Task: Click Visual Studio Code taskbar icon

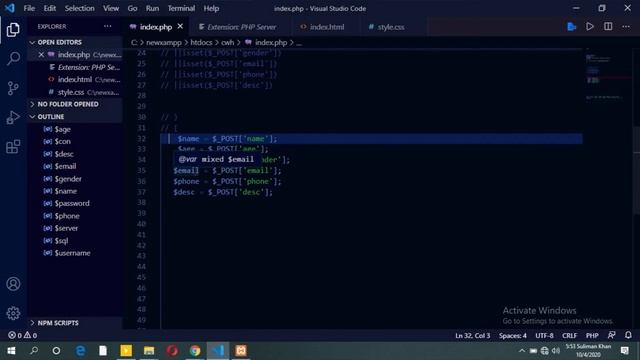Action: point(218,351)
